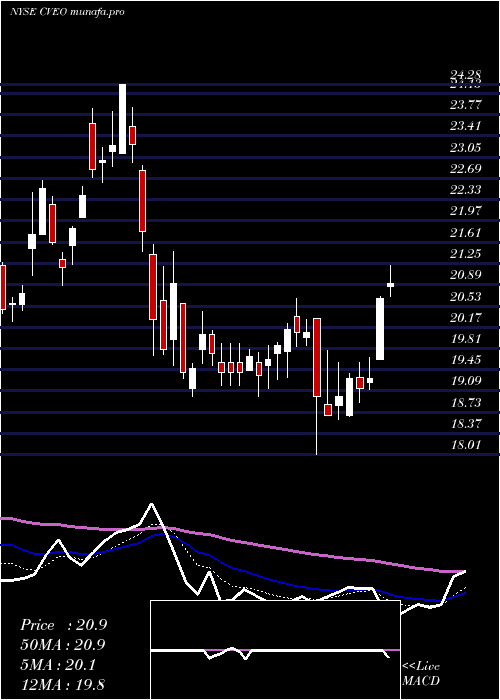
Task: Click the 19.09 price axis label
Action: coord(466,381)
